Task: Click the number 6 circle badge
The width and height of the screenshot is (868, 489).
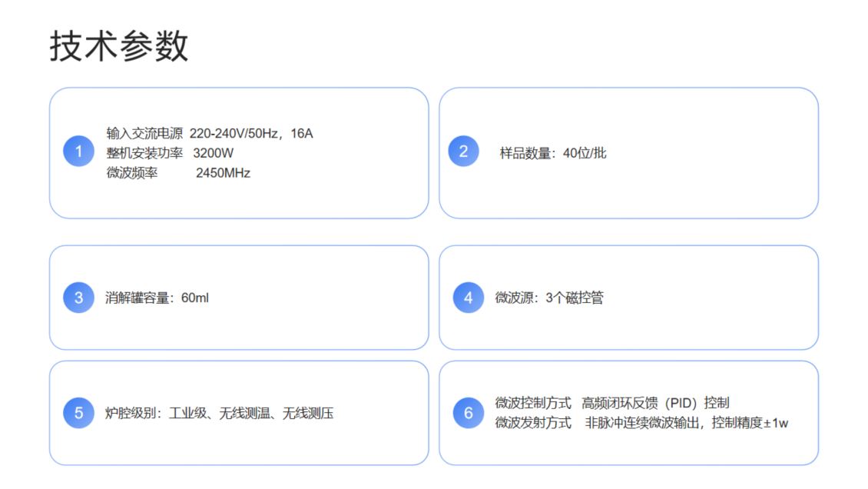Action: click(468, 414)
